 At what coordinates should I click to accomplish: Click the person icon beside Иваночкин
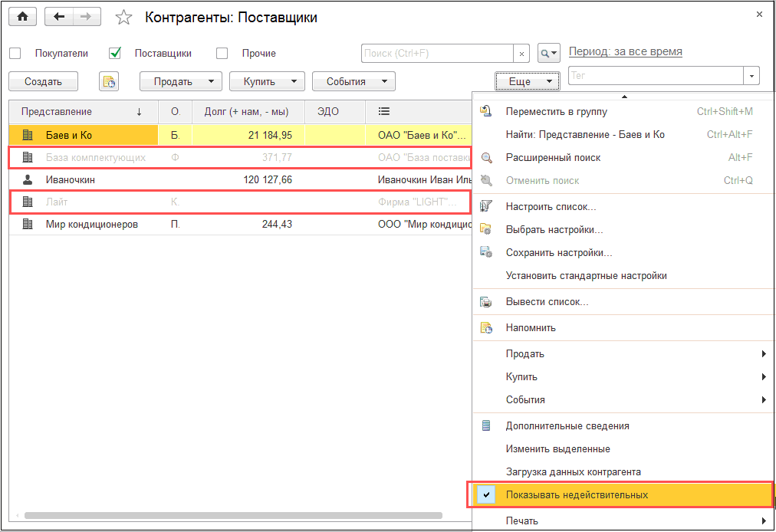click(28, 180)
